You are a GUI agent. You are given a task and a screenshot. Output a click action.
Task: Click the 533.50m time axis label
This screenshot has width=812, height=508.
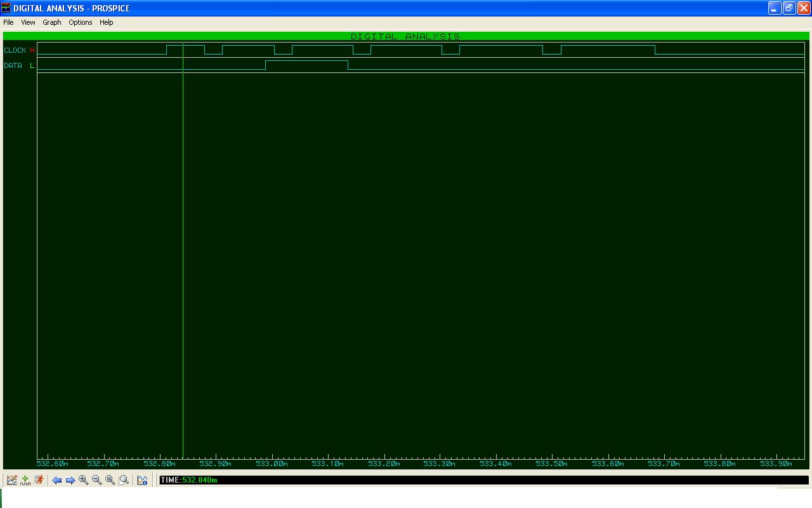tap(551, 464)
